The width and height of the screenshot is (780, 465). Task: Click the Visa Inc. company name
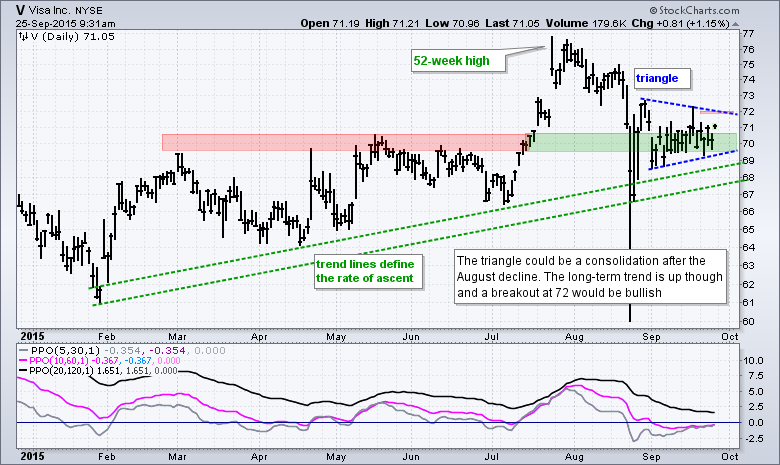(x=50, y=10)
